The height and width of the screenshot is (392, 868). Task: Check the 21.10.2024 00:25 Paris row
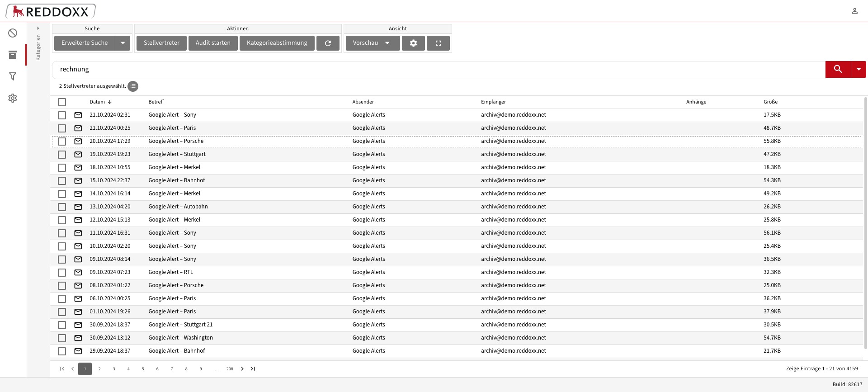(62, 128)
